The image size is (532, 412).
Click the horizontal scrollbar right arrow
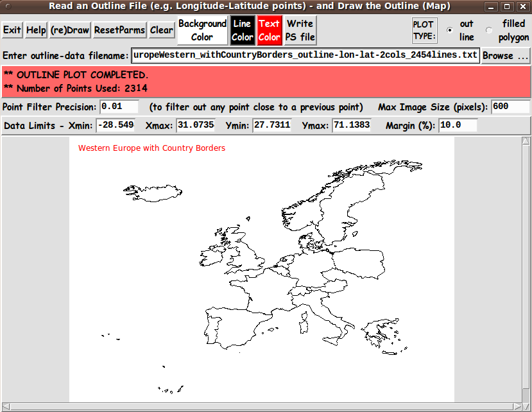pyautogui.click(x=517, y=406)
